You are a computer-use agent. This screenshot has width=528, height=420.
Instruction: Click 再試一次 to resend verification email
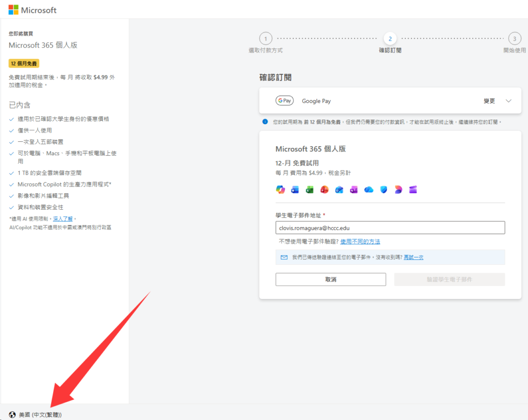click(x=413, y=257)
